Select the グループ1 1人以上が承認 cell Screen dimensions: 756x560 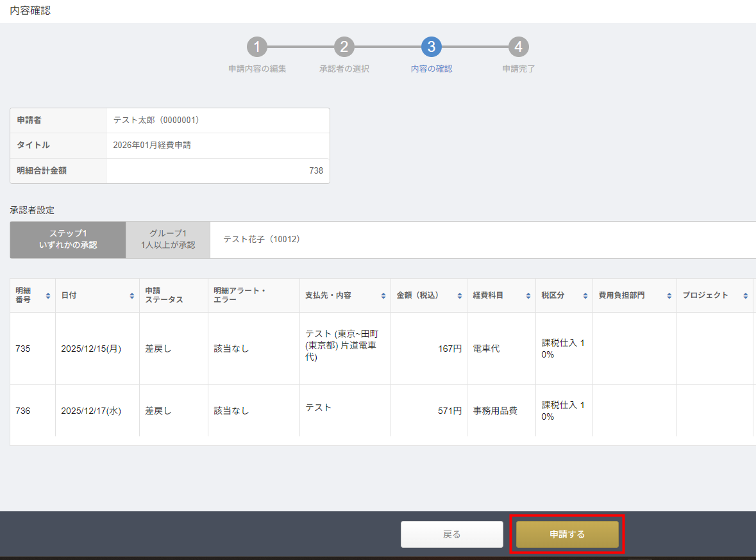(168, 240)
